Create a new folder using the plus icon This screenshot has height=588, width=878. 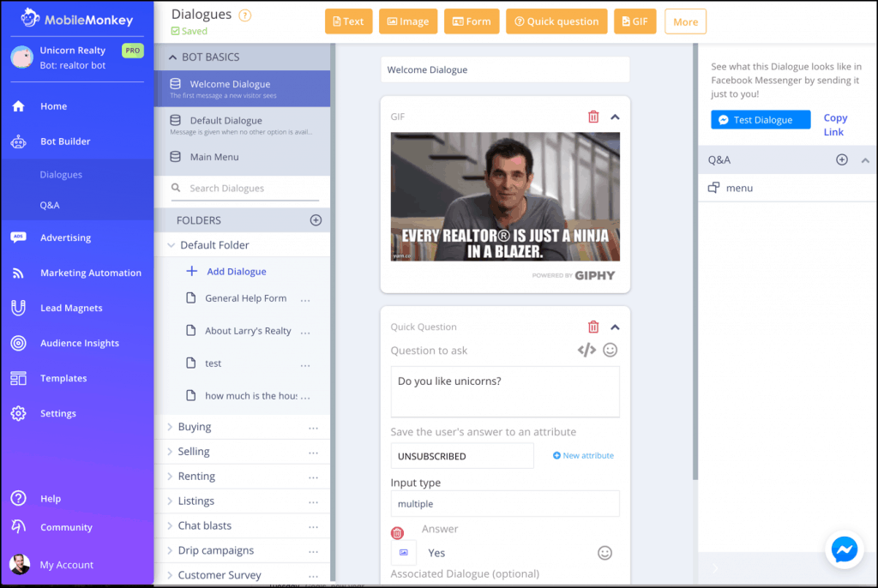[316, 219]
